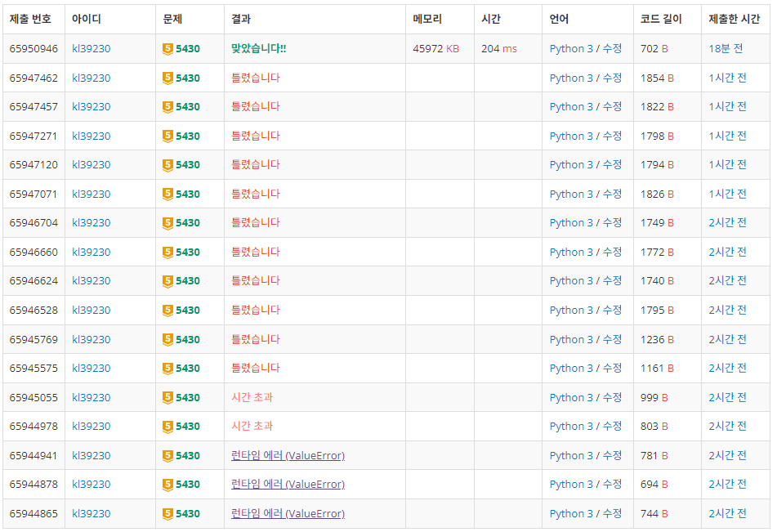This screenshot has height=532, width=777.
Task: Click the tier badge icon in row 65947071
Action: [x=168, y=194]
